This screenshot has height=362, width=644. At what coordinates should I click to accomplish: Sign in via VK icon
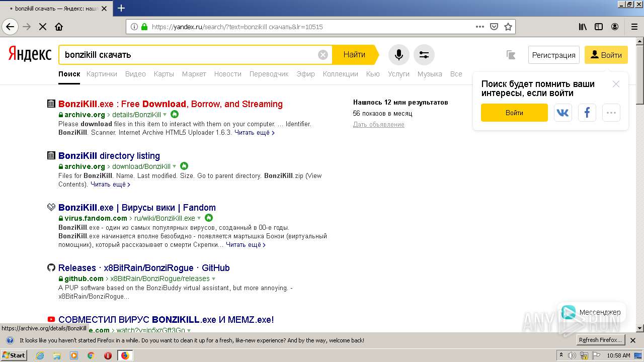click(563, 113)
